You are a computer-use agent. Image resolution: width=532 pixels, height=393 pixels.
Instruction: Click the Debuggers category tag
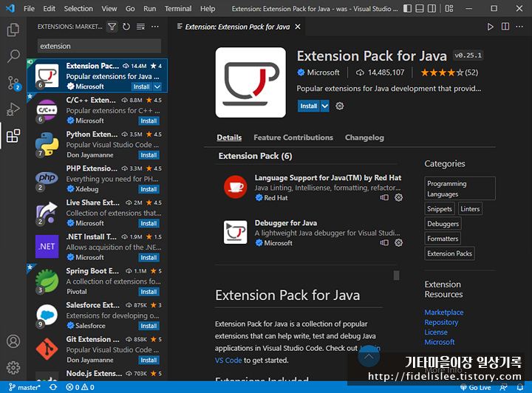(x=443, y=224)
